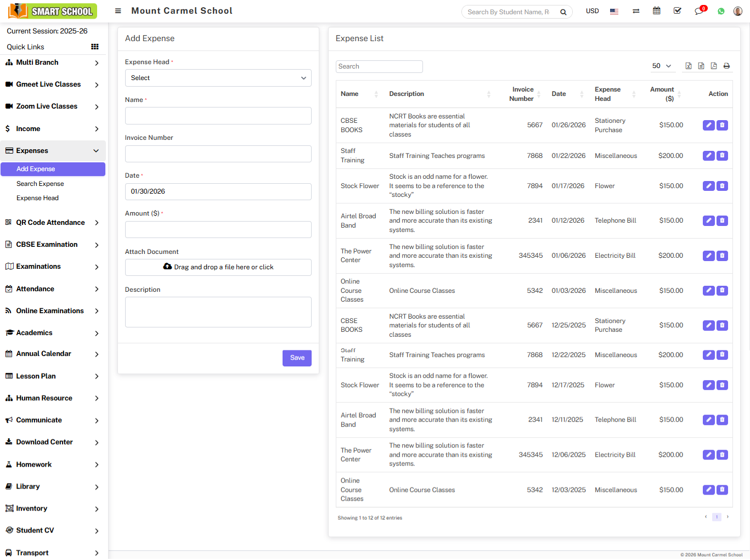Open the calendar icon in top bar
750x560 pixels.
click(656, 11)
